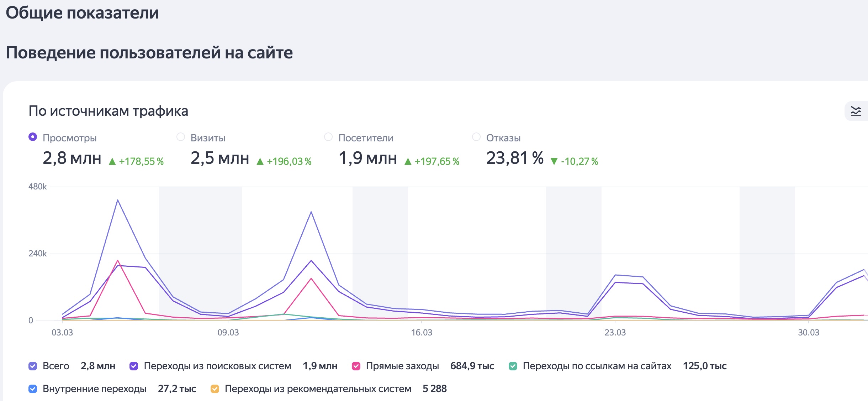Select the Посетители radio button

click(x=328, y=137)
